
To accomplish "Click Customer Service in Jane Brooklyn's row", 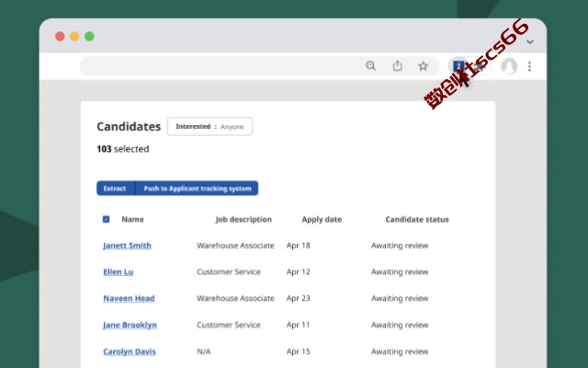I will coord(229,325).
